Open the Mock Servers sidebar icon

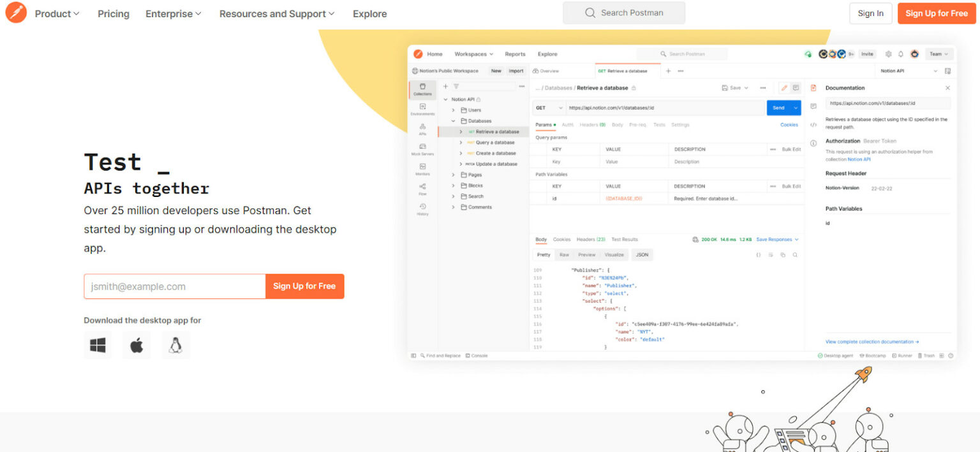click(422, 149)
